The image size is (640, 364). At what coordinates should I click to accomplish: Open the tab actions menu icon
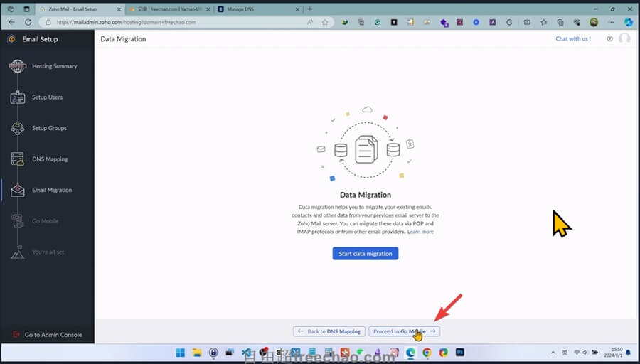click(x=26, y=9)
